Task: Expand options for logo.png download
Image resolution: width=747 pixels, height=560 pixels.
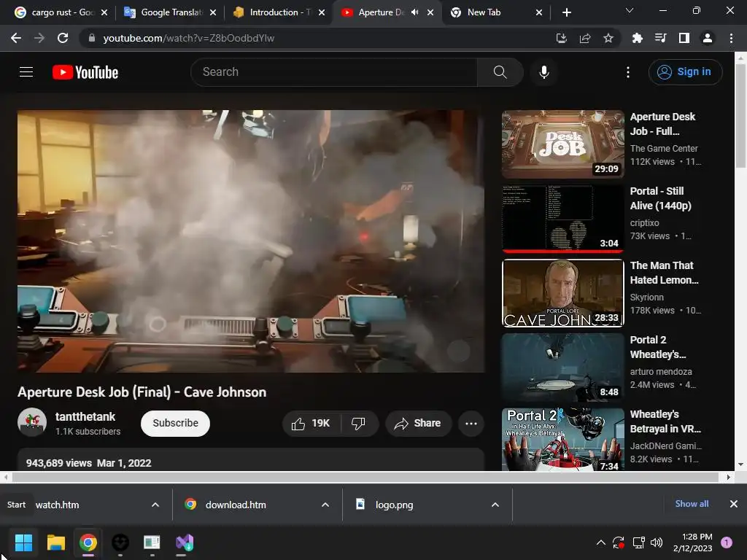Action: [x=495, y=505]
